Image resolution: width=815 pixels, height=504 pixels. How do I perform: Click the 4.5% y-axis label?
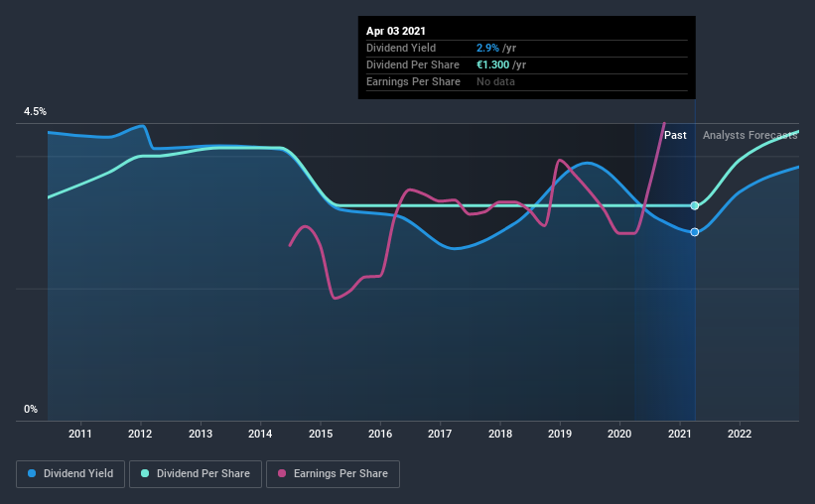pos(35,112)
